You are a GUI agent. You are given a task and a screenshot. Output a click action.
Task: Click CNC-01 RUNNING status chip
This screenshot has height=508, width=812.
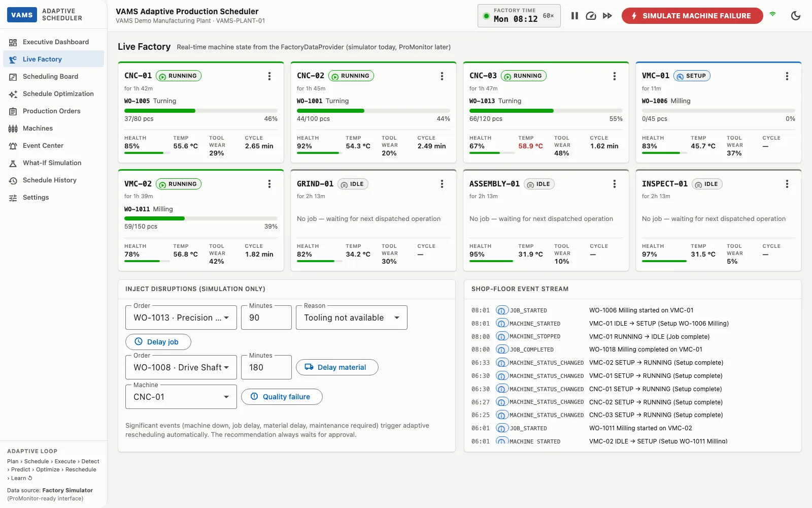[x=179, y=76]
